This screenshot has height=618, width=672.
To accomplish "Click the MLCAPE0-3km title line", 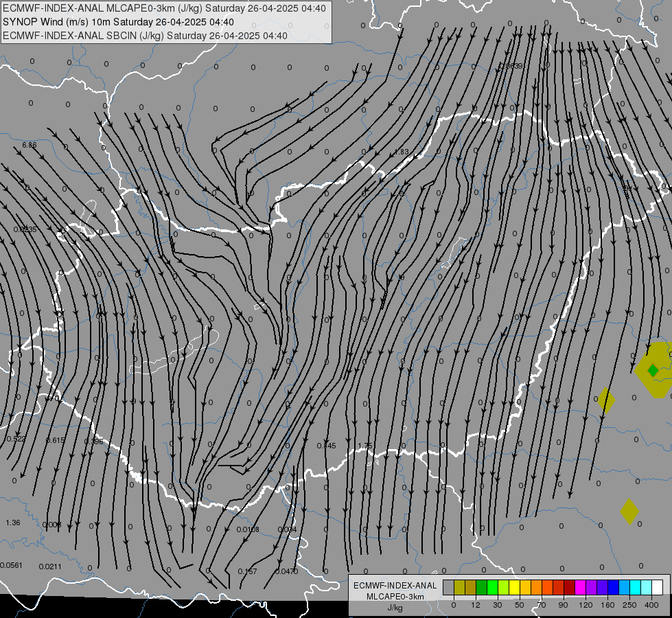I will pos(164,8).
